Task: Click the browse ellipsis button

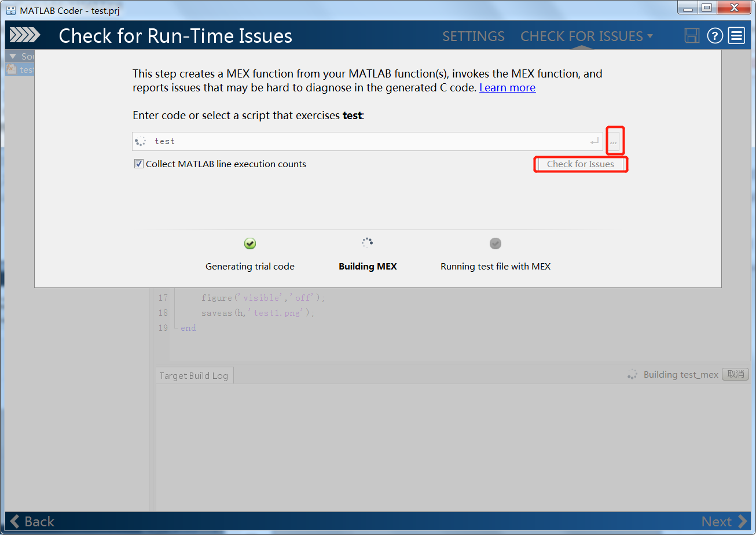Action: pos(614,141)
